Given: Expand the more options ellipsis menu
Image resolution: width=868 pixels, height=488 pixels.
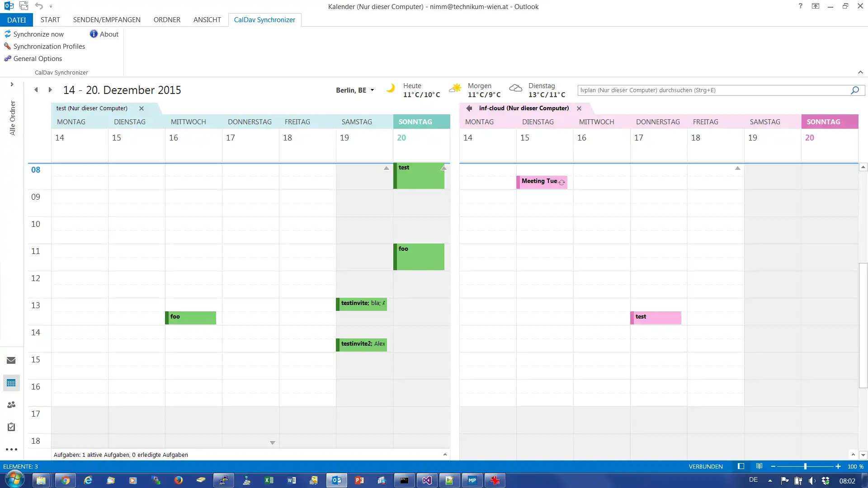Looking at the screenshot, I should [x=11, y=449].
